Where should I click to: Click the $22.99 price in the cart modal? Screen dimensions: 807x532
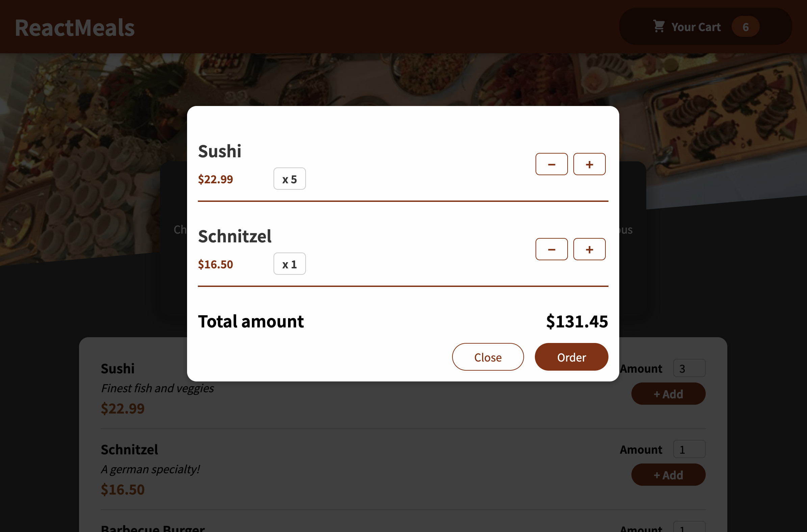(215, 179)
